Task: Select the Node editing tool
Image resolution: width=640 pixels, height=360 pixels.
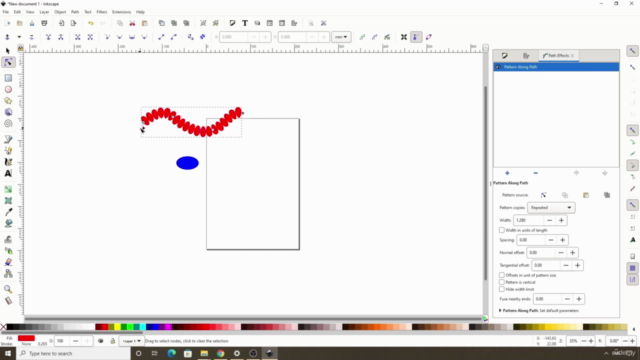Action: click(8, 62)
